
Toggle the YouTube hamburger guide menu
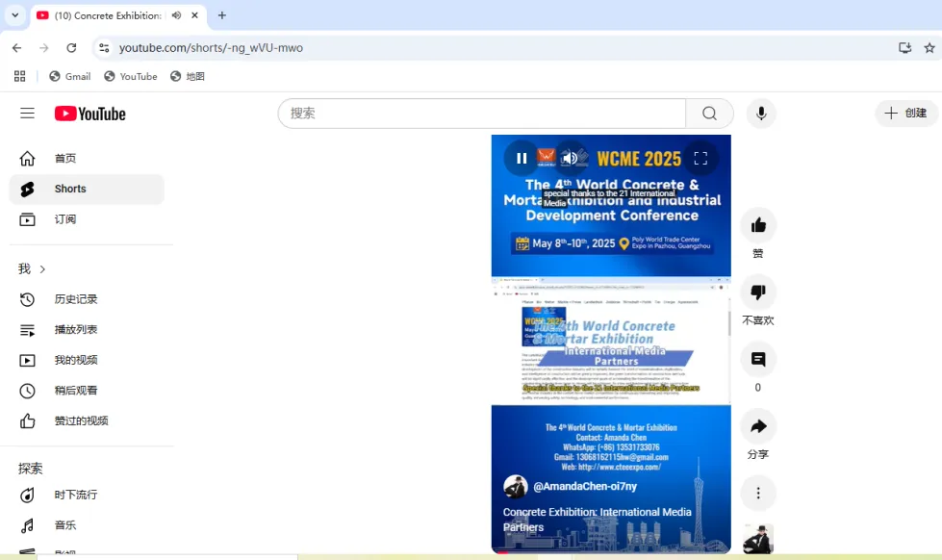click(27, 113)
